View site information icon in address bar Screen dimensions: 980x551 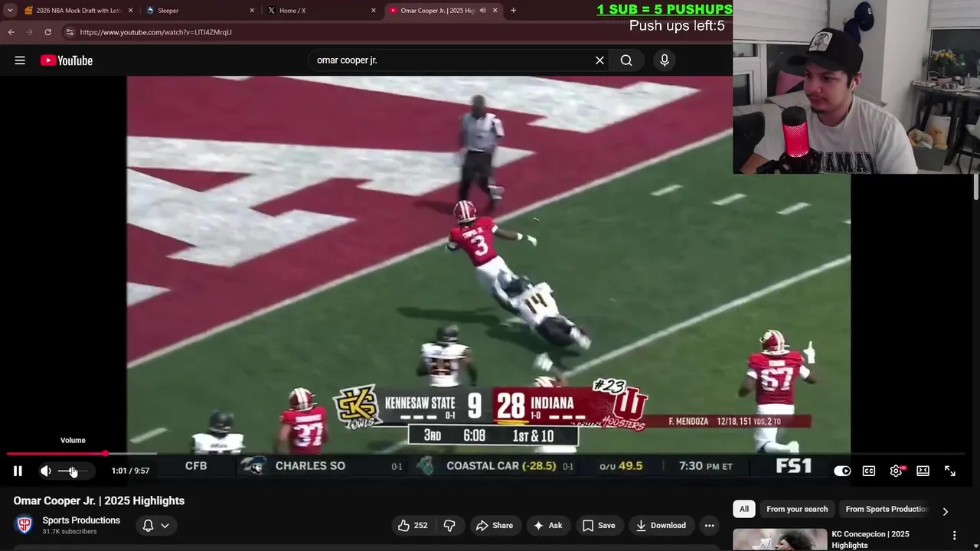(70, 32)
